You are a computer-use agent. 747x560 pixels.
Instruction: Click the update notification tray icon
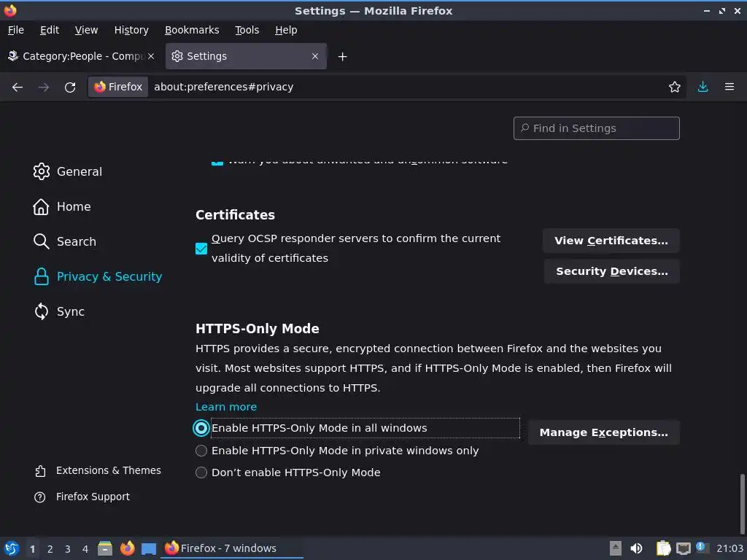701,547
